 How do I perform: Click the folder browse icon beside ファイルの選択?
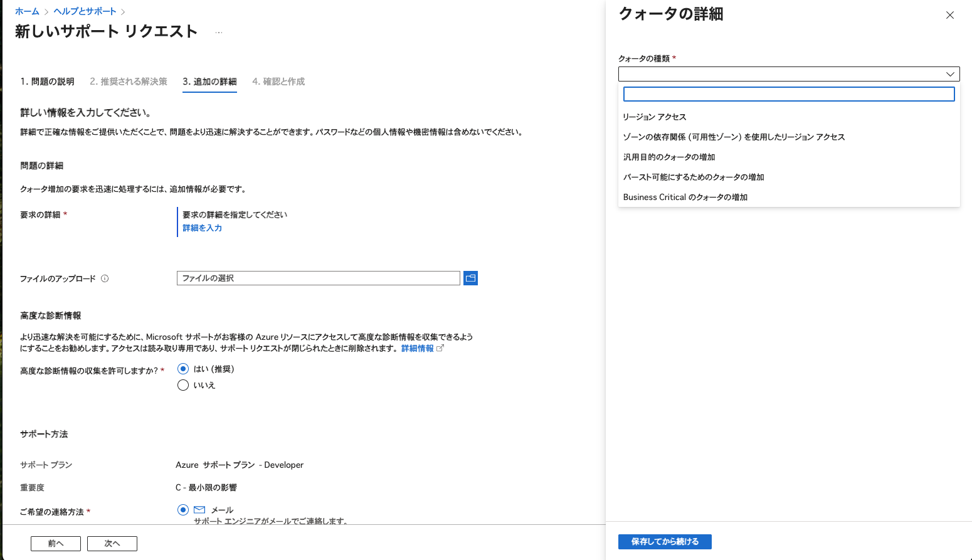pos(470,278)
